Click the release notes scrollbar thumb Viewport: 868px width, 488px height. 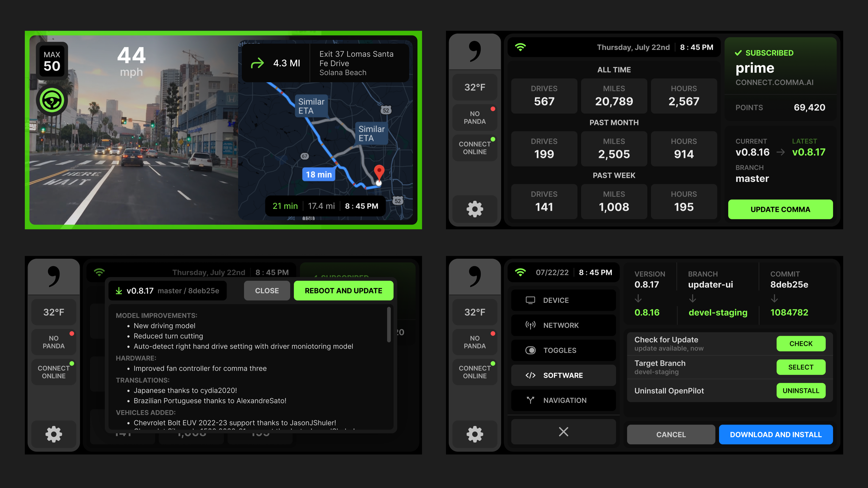[x=389, y=324]
